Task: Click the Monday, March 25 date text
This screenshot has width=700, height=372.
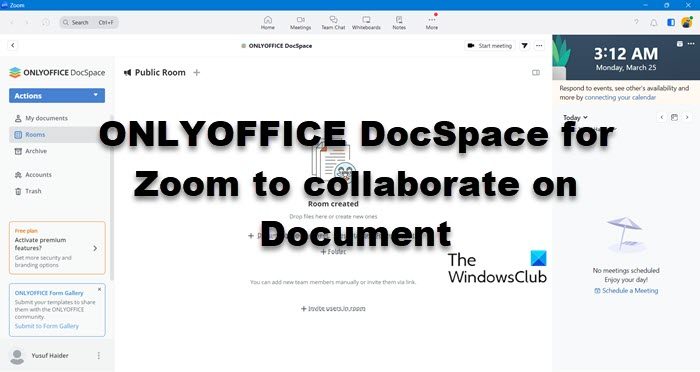Action: pyautogui.click(x=626, y=68)
